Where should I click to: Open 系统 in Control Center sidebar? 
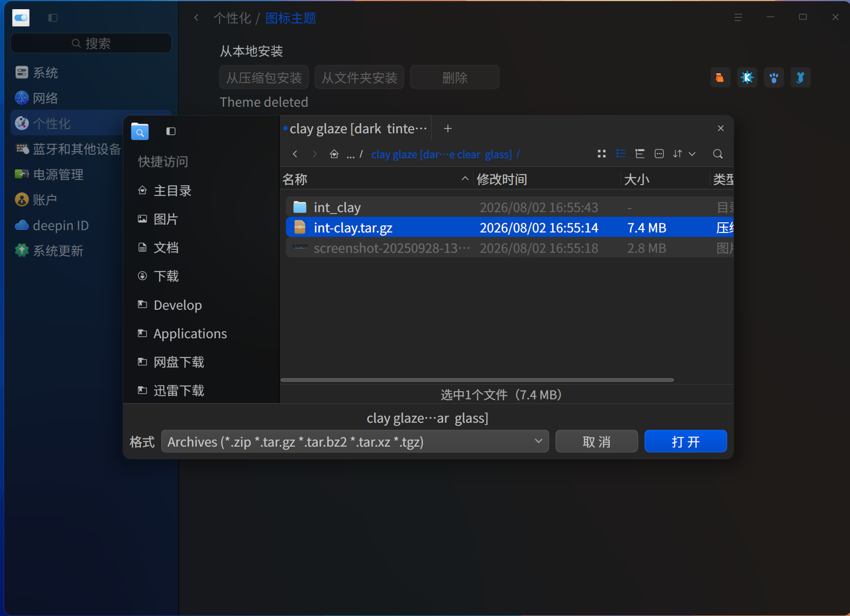point(91,73)
